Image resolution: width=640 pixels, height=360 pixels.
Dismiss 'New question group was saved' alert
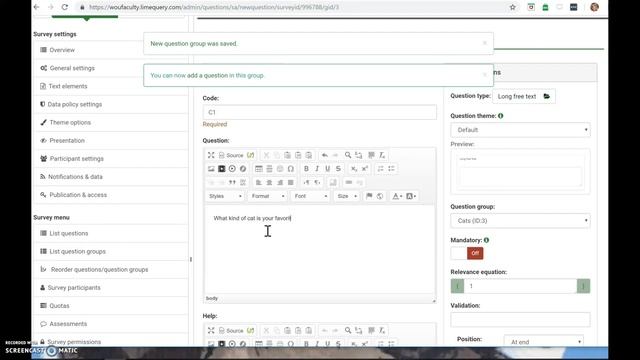point(484,43)
